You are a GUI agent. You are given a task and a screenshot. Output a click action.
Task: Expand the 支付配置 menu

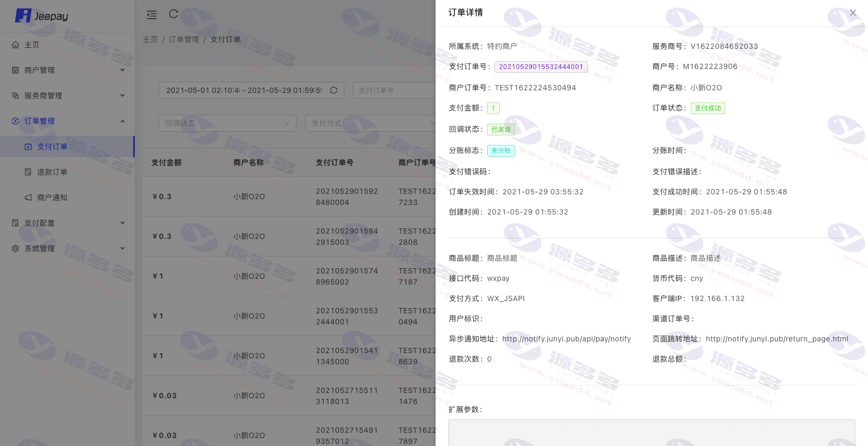[x=67, y=223]
